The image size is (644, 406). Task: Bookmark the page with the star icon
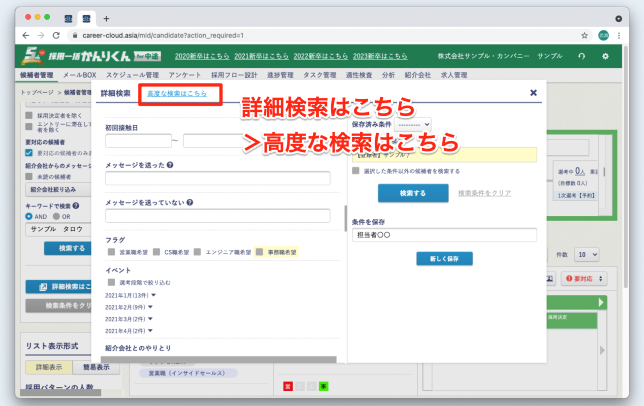tap(584, 36)
